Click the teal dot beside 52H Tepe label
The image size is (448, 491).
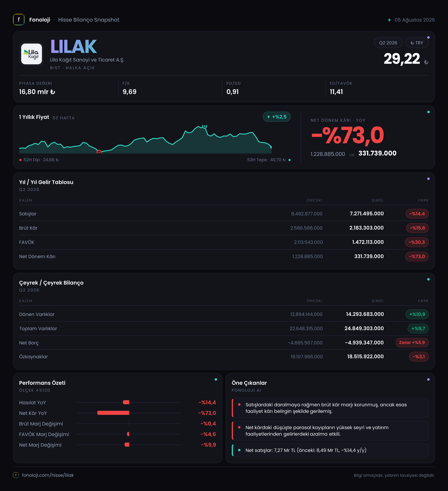289,160
